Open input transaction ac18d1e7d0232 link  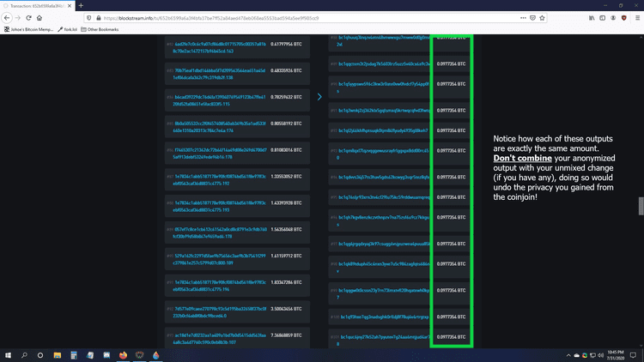(x=219, y=339)
